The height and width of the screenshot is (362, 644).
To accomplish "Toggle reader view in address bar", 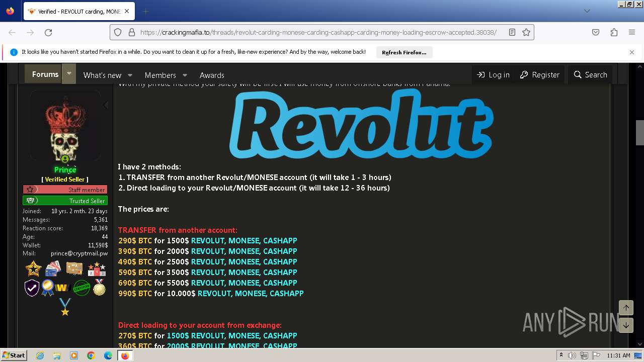I will point(512,32).
